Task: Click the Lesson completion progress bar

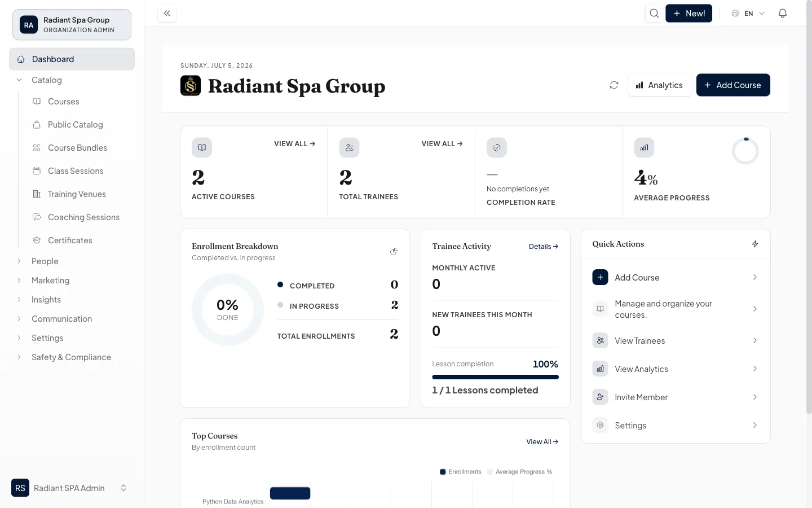Action: [x=495, y=377]
